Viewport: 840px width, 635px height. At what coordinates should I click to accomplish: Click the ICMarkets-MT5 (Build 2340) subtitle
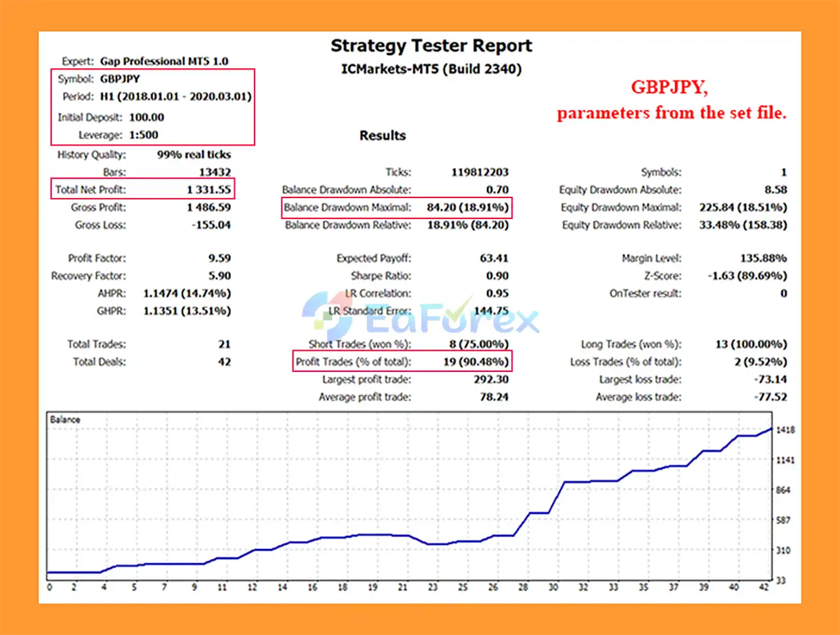(431, 69)
